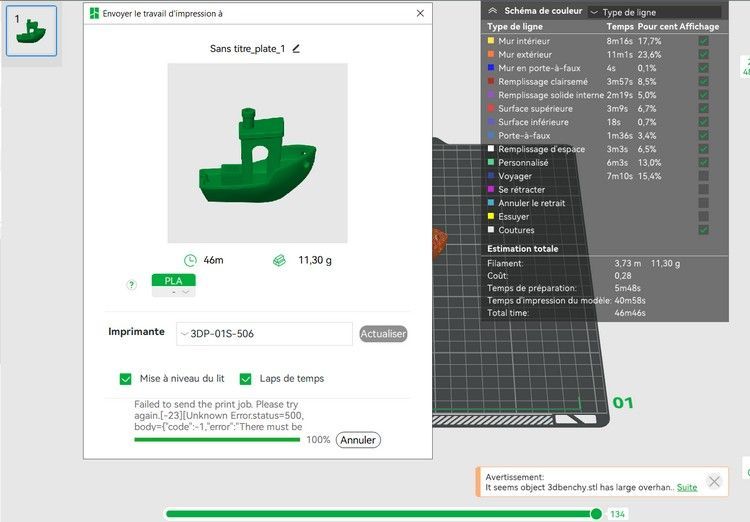Open the Imprimante 3DP-01S-506 dropdown

[x=265, y=334]
